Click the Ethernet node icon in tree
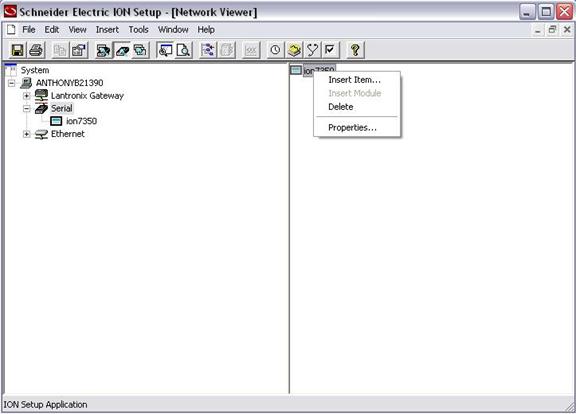The height and width of the screenshot is (414, 576). [x=41, y=134]
